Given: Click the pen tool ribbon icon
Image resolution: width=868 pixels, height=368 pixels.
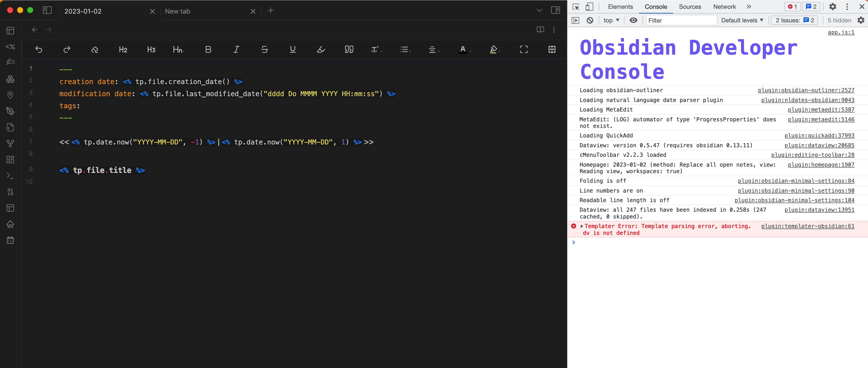Looking at the screenshot, I should [11, 111].
